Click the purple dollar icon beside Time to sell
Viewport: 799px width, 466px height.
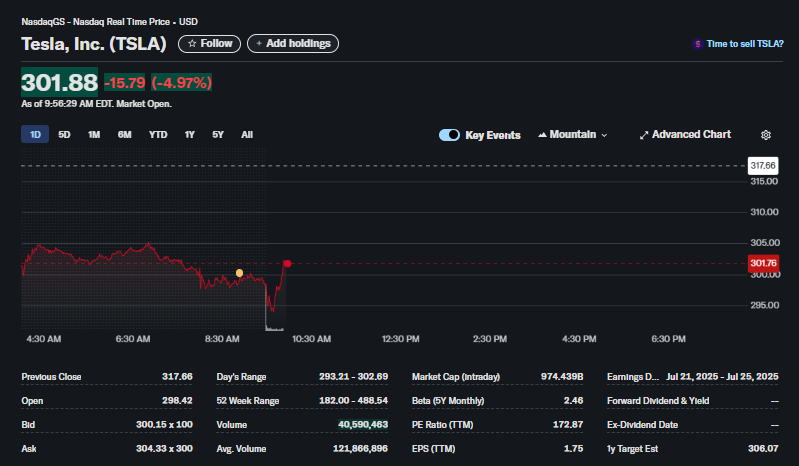click(x=698, y=44)
